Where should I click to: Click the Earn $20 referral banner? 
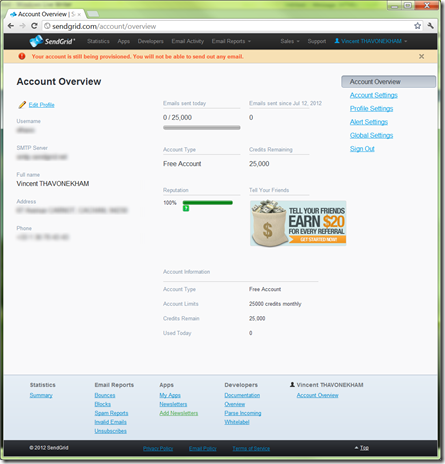[x=298, y=223]
